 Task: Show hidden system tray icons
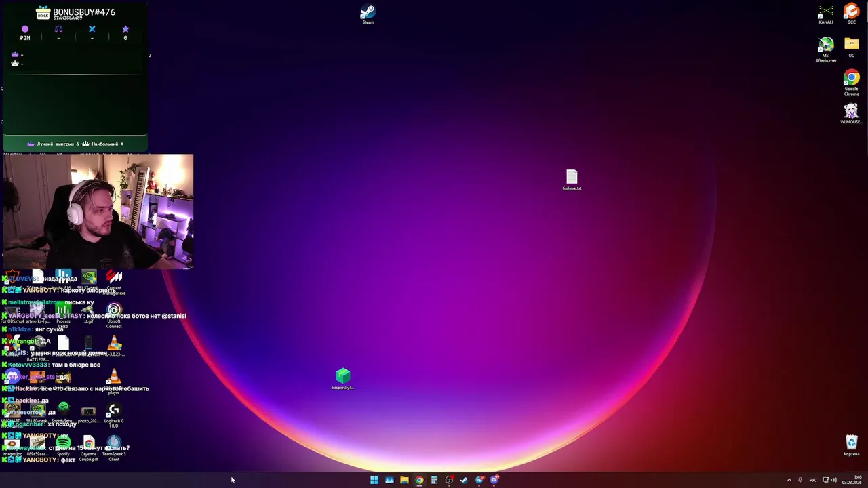tap(789, 480)
